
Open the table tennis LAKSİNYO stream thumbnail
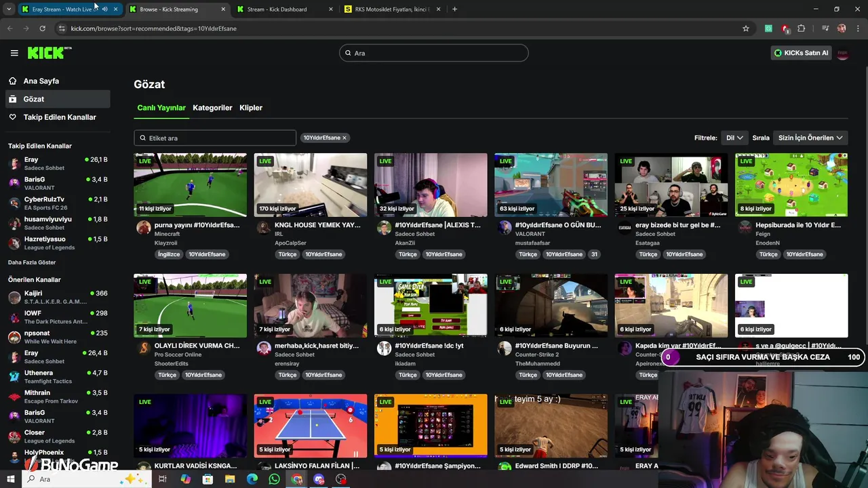(311, 426)
